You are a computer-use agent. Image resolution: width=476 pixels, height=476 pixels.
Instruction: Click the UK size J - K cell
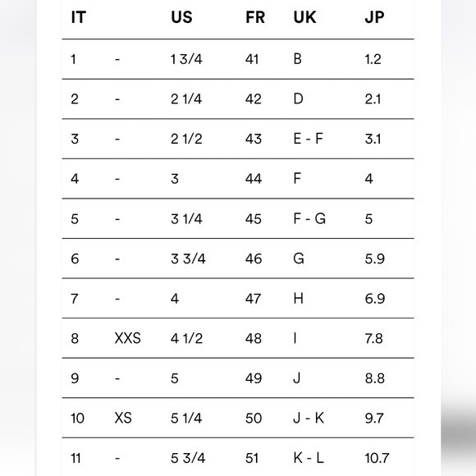click(309, 418)
